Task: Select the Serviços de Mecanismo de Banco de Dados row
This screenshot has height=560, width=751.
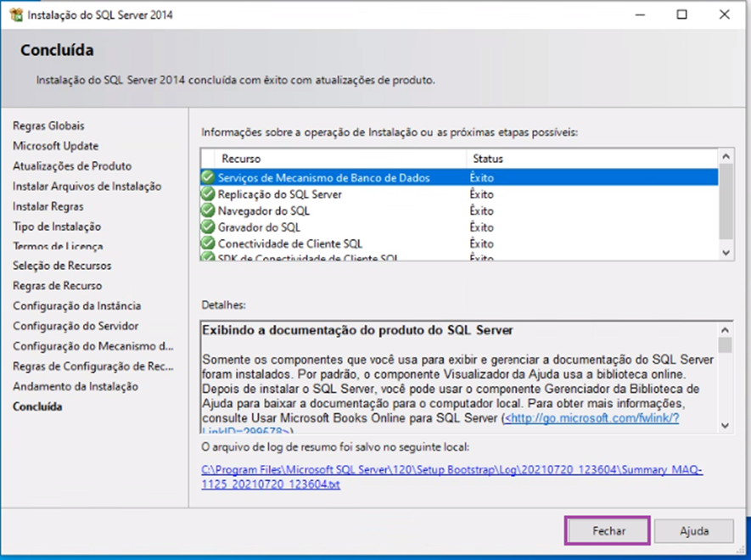Action: (x=459, y=177)
